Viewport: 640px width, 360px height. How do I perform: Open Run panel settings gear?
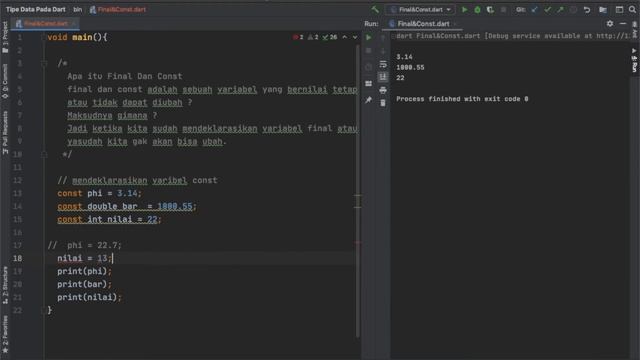click(x=610, y=24)
